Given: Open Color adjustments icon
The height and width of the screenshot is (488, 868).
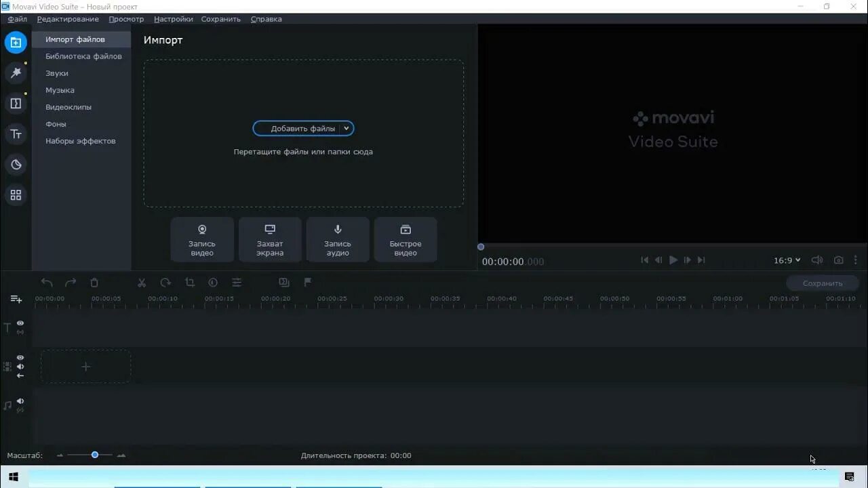Looking at the screenshot, I should 213,283.
